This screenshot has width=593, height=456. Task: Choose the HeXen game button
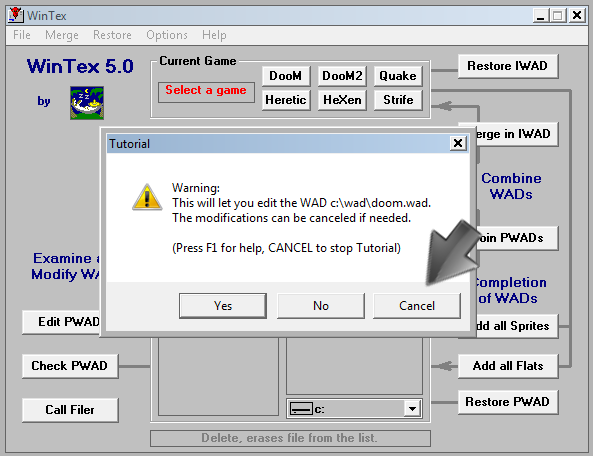click(x=342, y=100)
